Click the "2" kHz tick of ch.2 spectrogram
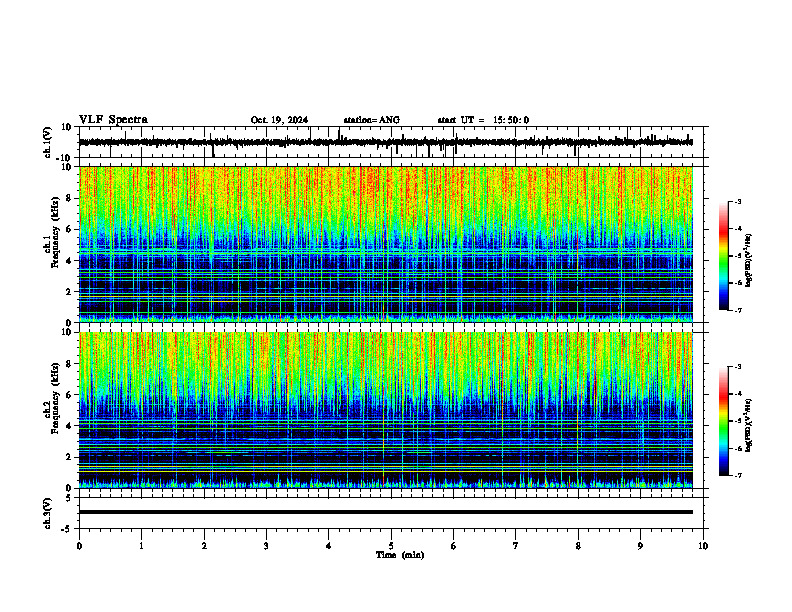 tap(69, 457)
